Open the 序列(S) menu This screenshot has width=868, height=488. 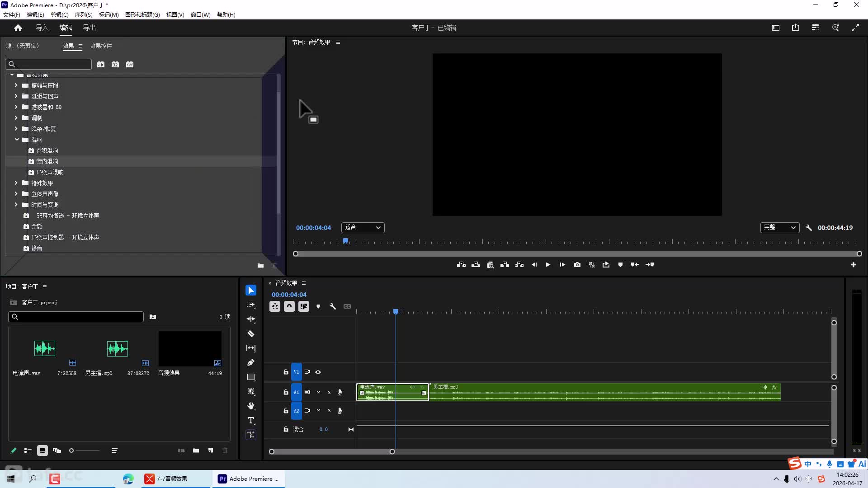tap(83, 15)
